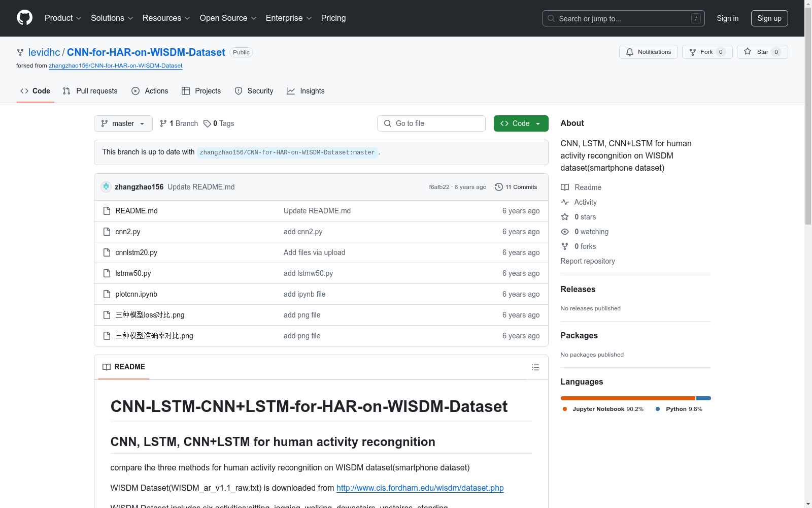The image size is (812, 508).
Task: Expand the Open Source menu
Action: pyautogui.click(x=228, y=18)
